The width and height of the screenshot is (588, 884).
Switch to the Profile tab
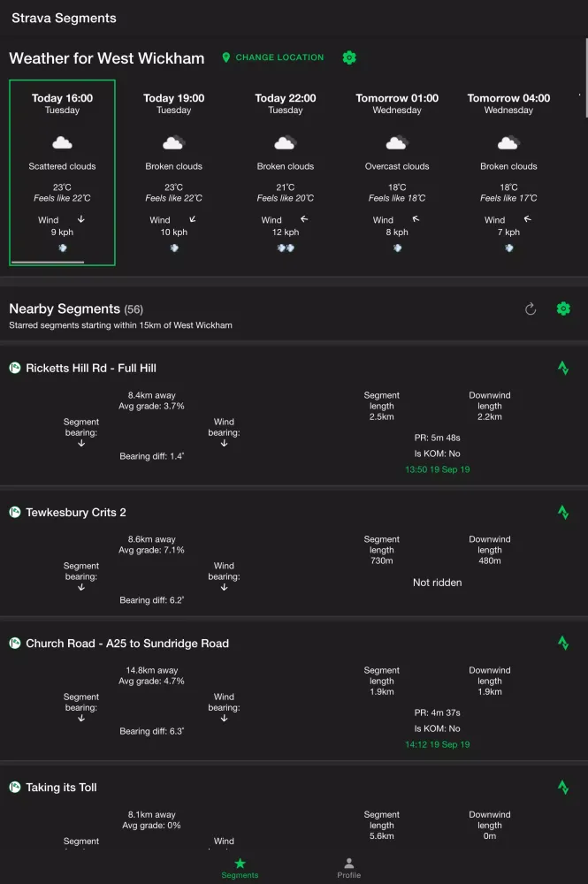(x=348, y=867)
